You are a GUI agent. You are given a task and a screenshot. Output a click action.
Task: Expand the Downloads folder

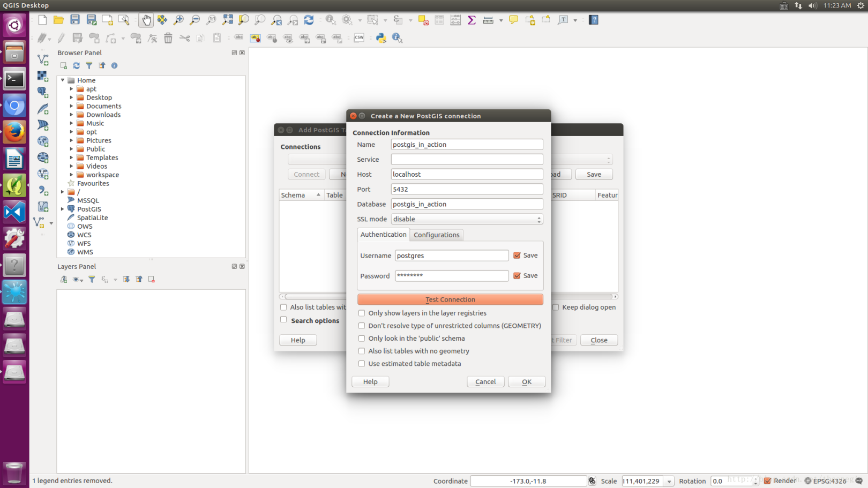pos(71,115)
